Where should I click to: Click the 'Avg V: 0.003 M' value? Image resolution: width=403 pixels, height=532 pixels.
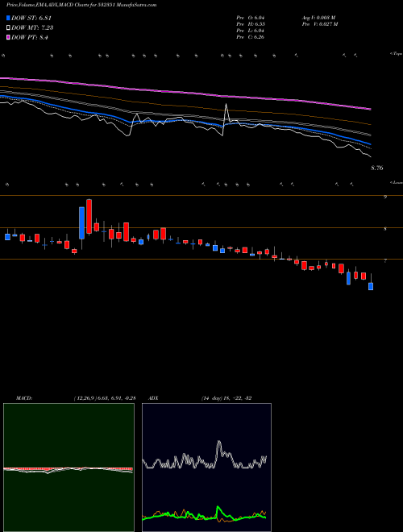pyautogui.click(x=319, y=18)
